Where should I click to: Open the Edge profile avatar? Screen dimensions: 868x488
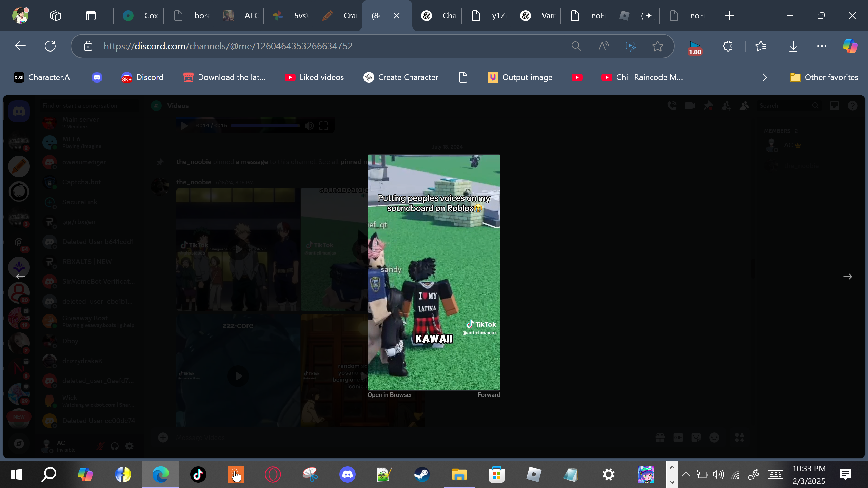pyautogui.click(x=20, y=16)
